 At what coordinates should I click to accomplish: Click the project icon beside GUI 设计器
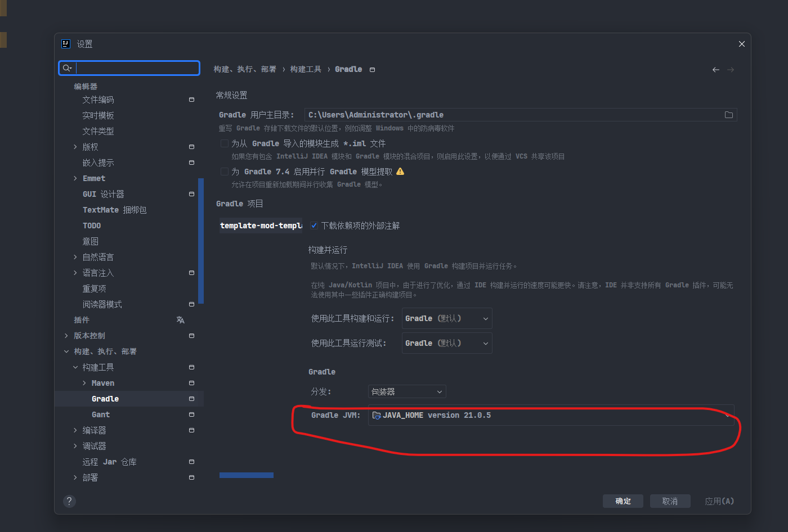(x=191, y=194)
